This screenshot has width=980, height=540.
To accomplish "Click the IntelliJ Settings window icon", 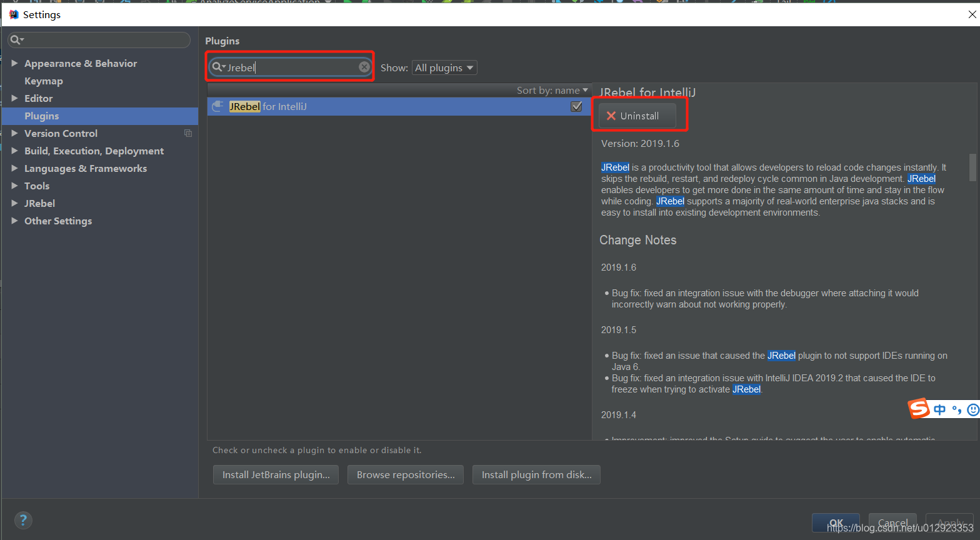I will click(x=14, y=14).
